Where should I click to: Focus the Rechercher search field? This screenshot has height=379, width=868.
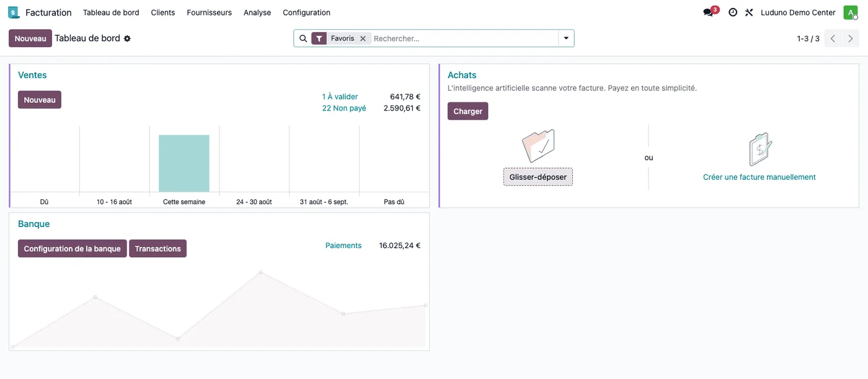pyautogui.click(x=465, y=38)
